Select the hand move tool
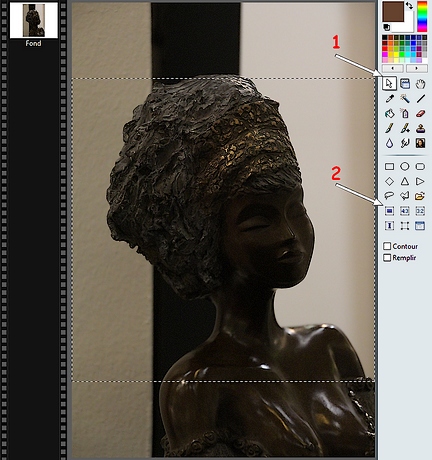 (420, 84)
